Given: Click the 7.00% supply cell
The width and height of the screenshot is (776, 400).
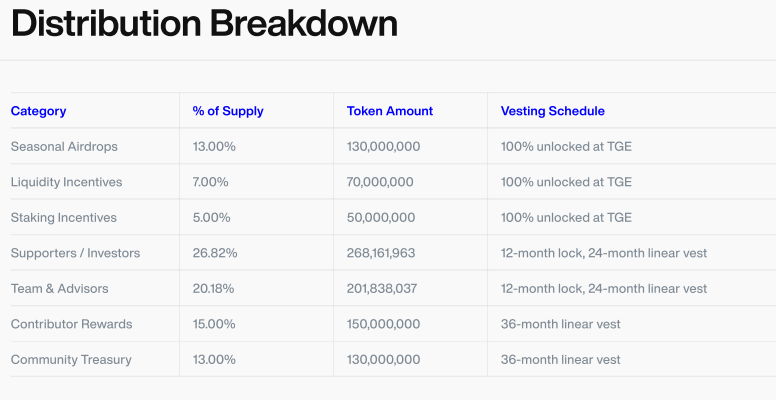Looking at the screenshot, I should pos(211,182).
